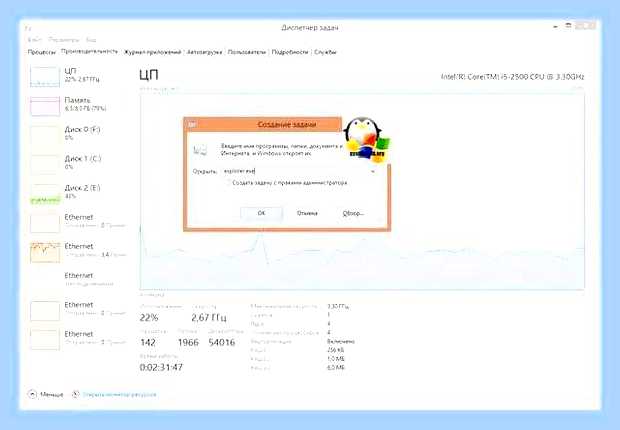Click the Intel Core i5-2500 CPU name text

[x=512, y=77]
